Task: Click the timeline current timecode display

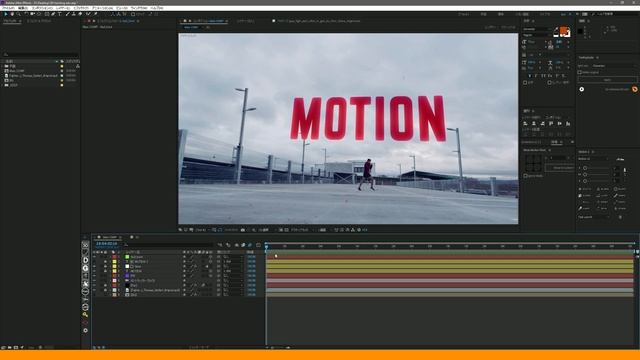Action: click(x=107, y=243)
